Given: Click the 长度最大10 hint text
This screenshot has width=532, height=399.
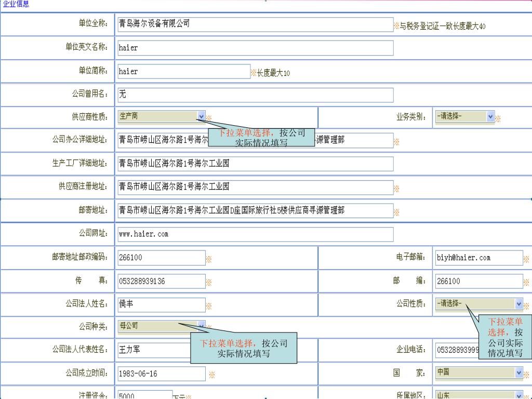Looking at the screenshot, I should tap(273, 73).
